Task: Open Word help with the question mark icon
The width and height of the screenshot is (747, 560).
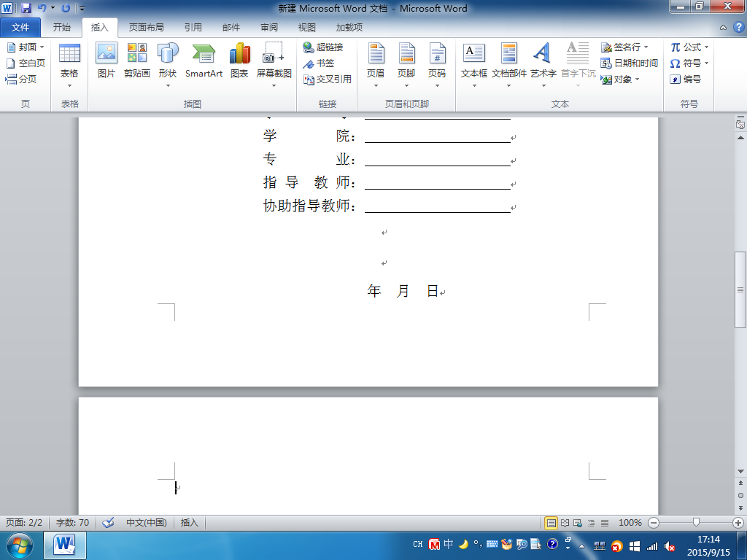Action: [x=738, y=27]
